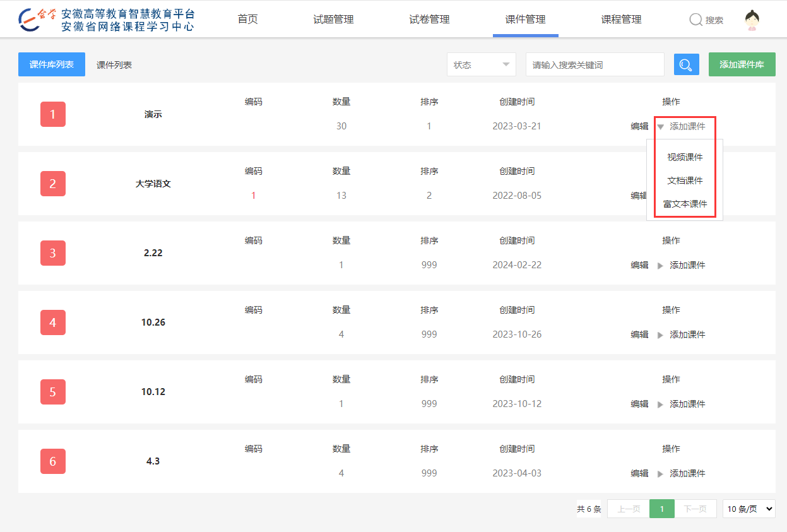787x532 pixels.
Task: Click the green 添加课件库 button
Action: (742, 64)
